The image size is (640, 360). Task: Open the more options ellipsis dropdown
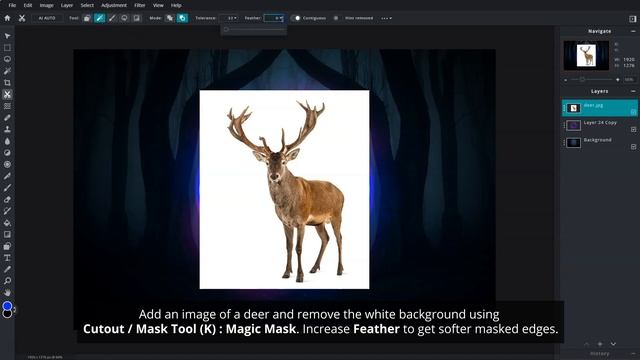[386, 18]
